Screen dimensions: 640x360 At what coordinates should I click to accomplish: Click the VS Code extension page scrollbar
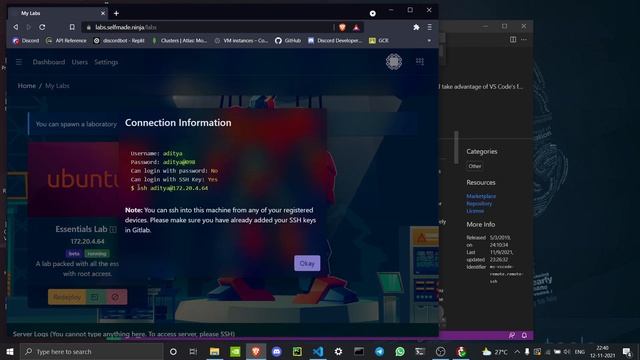pos(456,147)
